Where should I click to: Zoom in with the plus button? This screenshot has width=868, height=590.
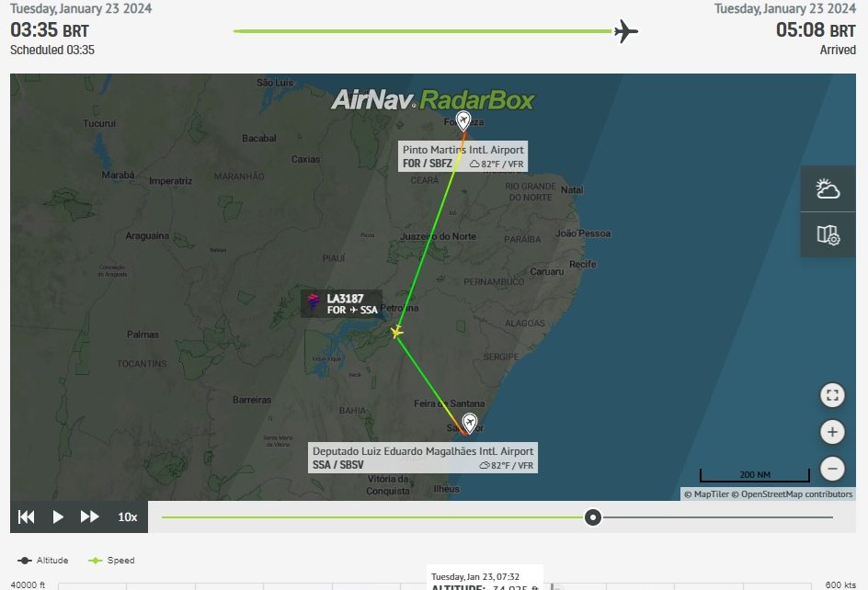(x=832, y=432)
